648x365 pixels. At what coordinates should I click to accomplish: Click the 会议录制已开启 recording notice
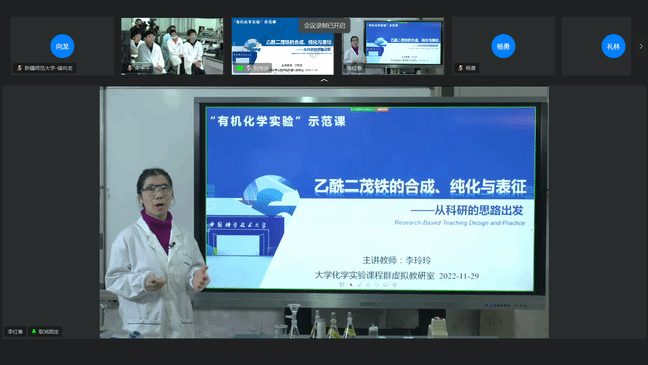tap(324, 26)
